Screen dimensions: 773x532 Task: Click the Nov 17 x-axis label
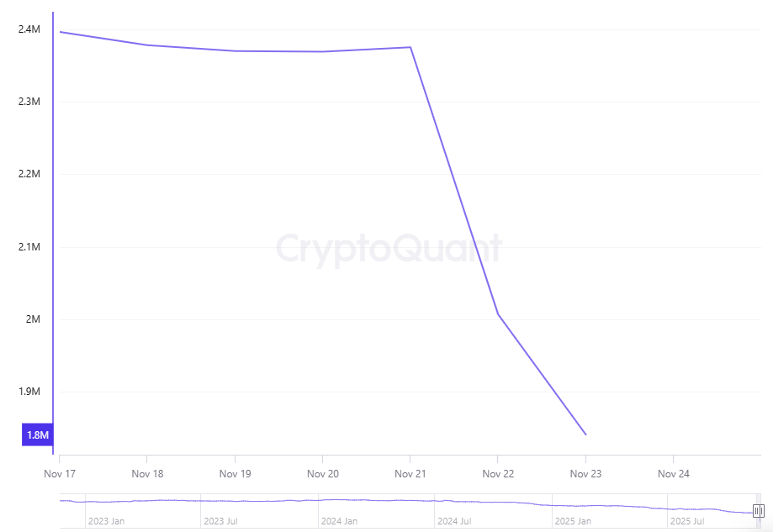tap(59, 474)
